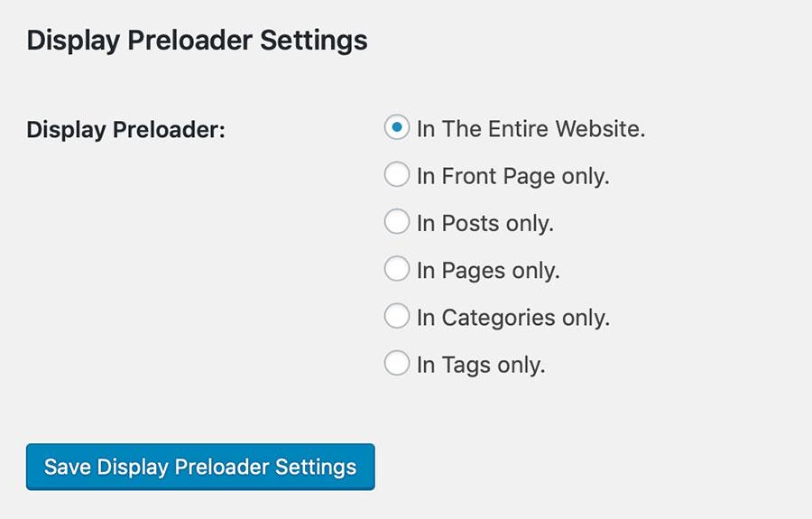Click the 'In Front Page only.' label text
This screenshot has height=519, width=812.
[512, 176]
